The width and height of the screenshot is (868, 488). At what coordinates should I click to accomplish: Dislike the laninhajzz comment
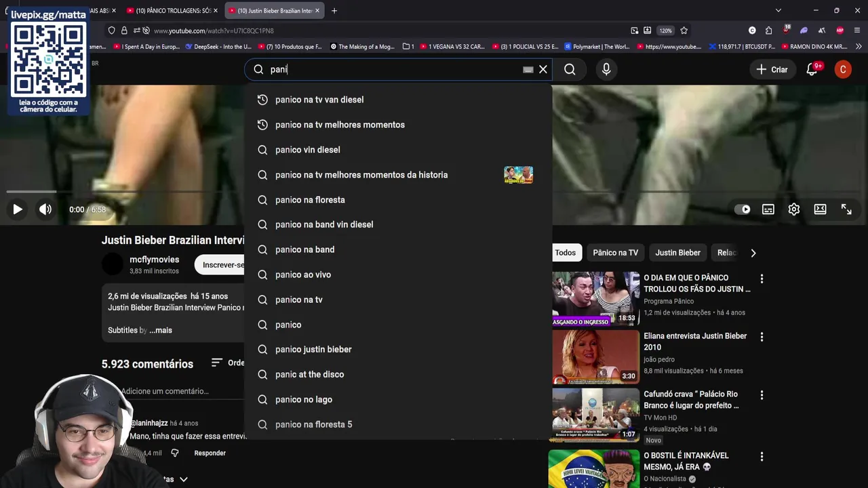point(175,453)
